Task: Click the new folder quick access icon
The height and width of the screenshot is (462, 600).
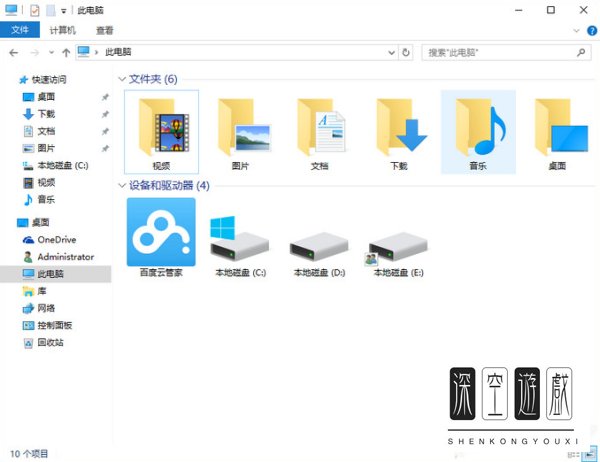Action: click(51, 10)
